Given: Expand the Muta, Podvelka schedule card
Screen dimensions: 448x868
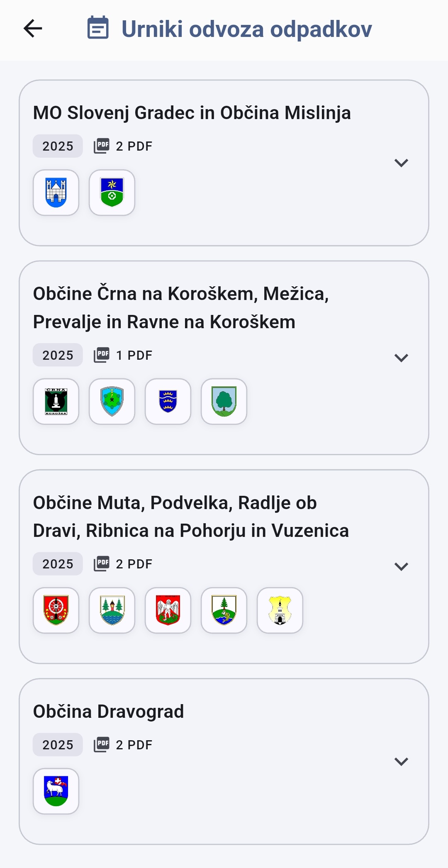Looking at the screenshot, I should pos(401,566).
